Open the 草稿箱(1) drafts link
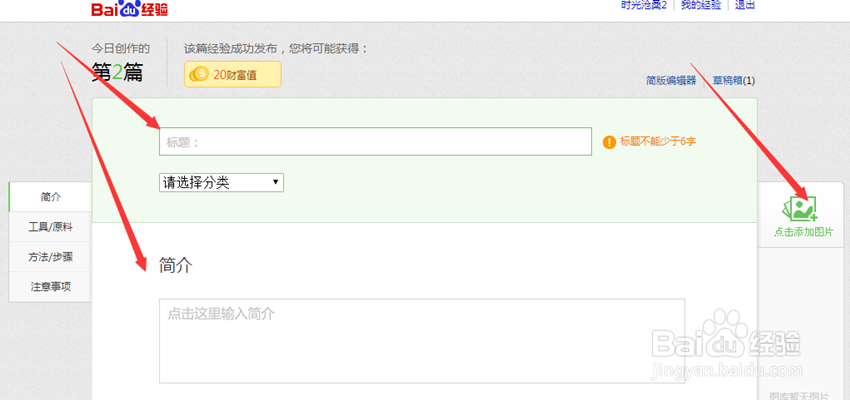This screenshot has height=400, width=850. coord(733,81)
